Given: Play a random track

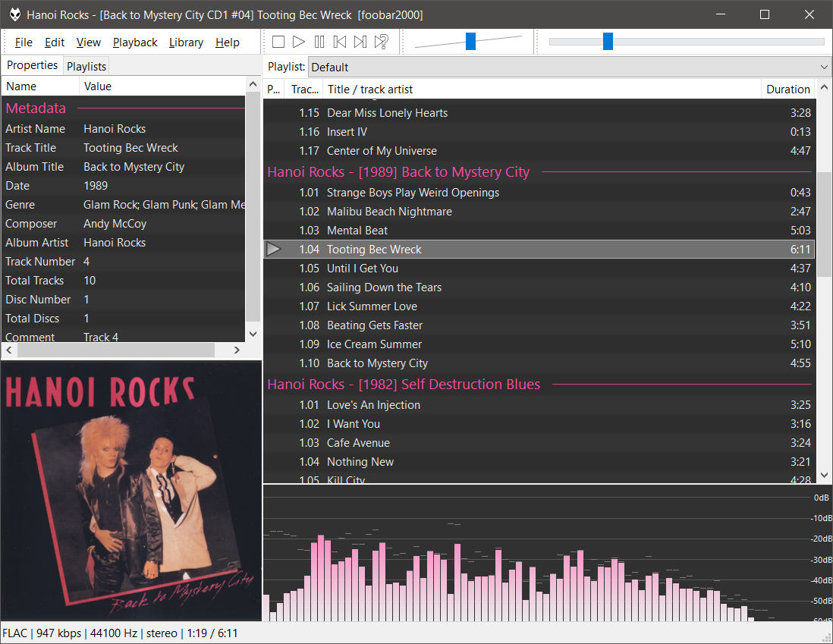Looking at the screenshot, I should [382, 42].
